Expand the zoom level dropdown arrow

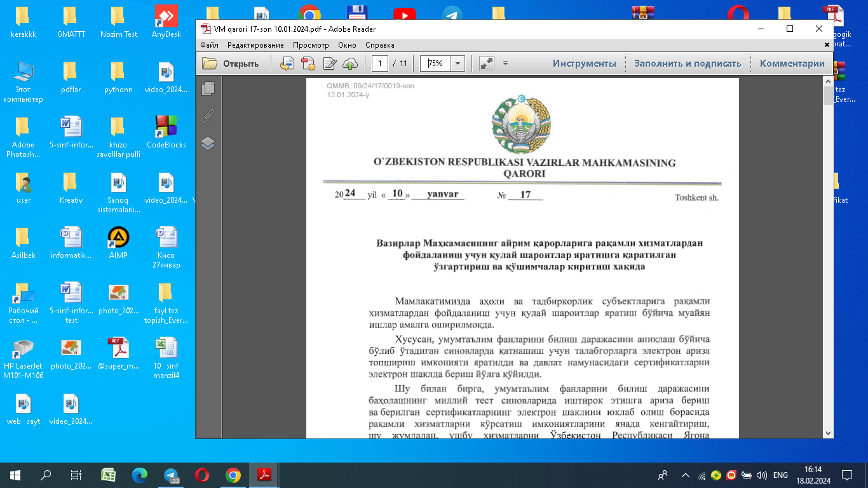(458, 64)
